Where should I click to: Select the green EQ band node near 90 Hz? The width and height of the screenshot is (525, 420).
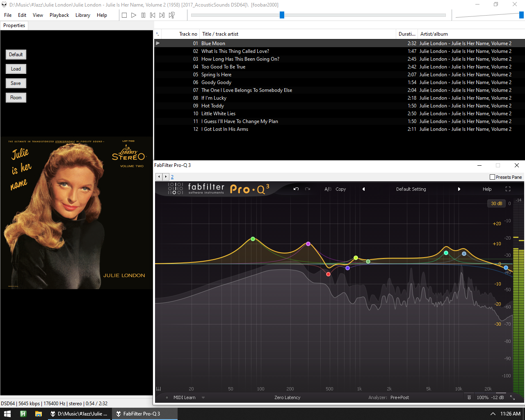click(253, 239)
